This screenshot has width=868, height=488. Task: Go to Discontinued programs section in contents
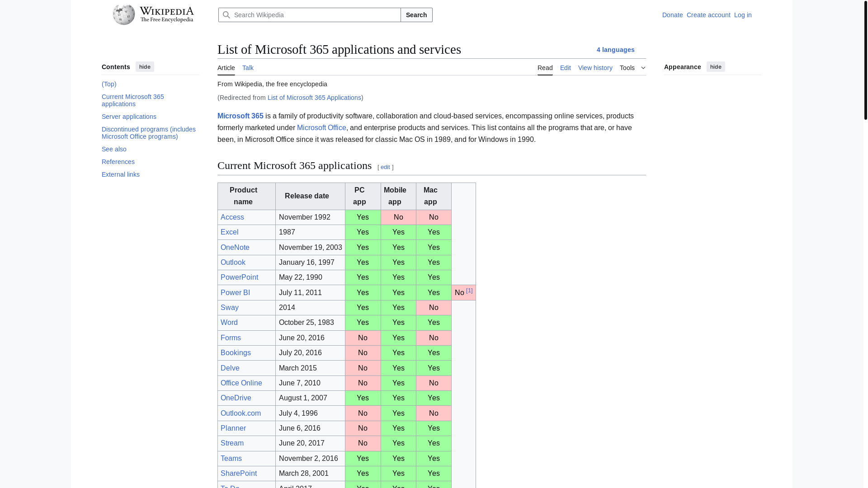pyautogui.click(x=149, y=133)
